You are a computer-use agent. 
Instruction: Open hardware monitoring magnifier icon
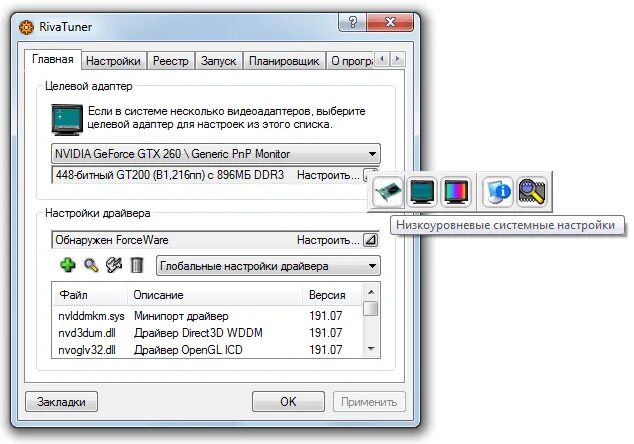(x=532, y=192)
